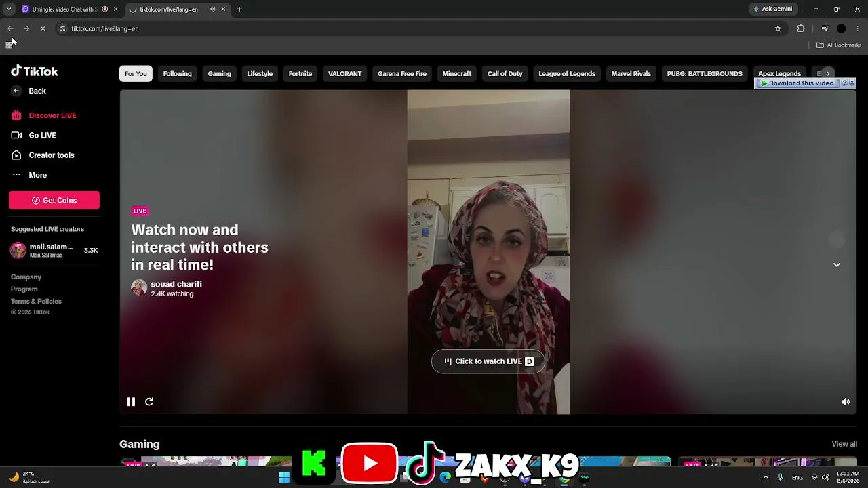
Task: Click the souad charifi creator name
Action: (176, 284)
